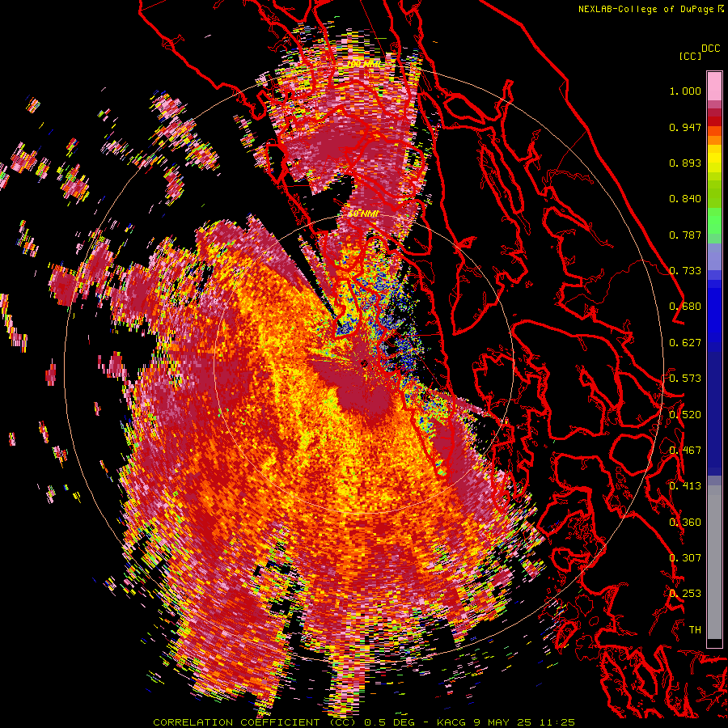The image size is (728, 728).
Task: Click the radar site marker at map center
Action: (x=364, y=364)
